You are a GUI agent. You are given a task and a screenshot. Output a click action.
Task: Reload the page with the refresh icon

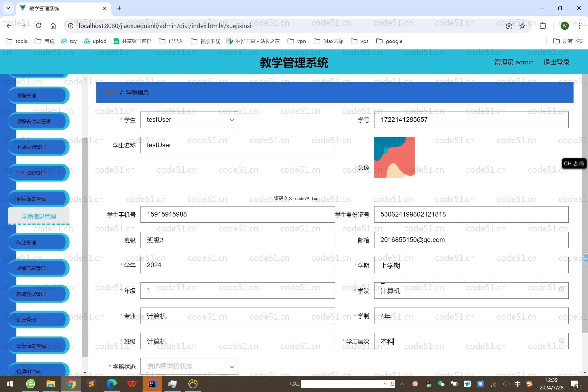[38, 26]
